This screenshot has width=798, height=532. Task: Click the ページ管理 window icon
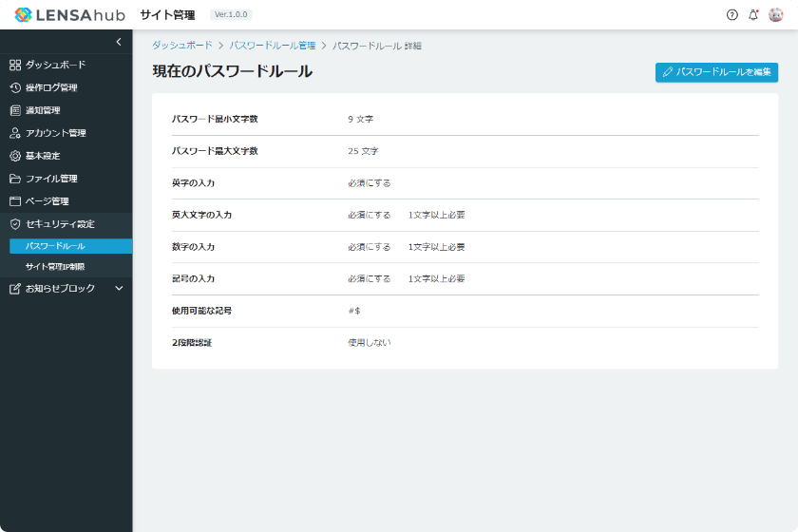(15, 201)
